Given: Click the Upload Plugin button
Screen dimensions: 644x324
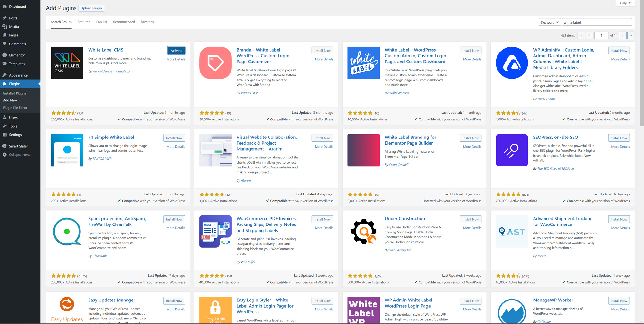Looking at the screenshot, I should click(x=91, y=8).
